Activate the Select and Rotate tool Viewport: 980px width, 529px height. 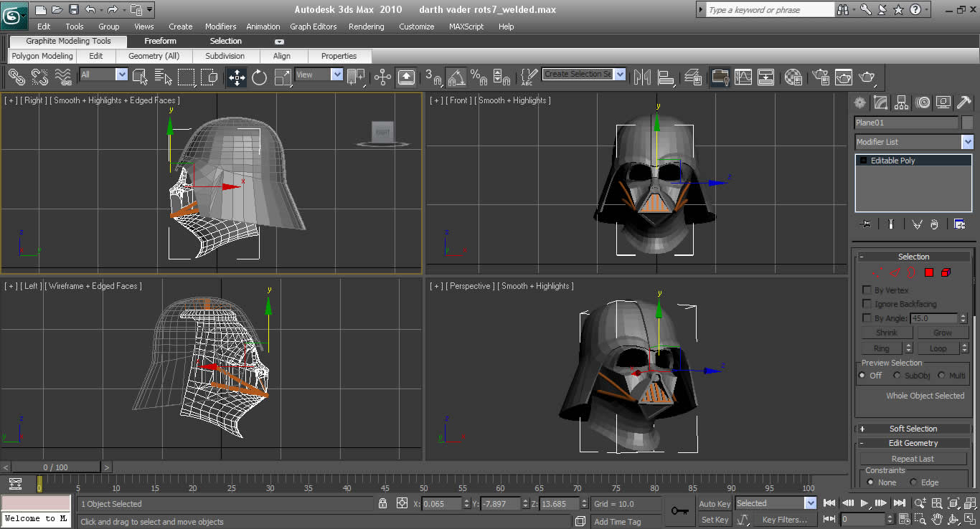tap(260, 77)
